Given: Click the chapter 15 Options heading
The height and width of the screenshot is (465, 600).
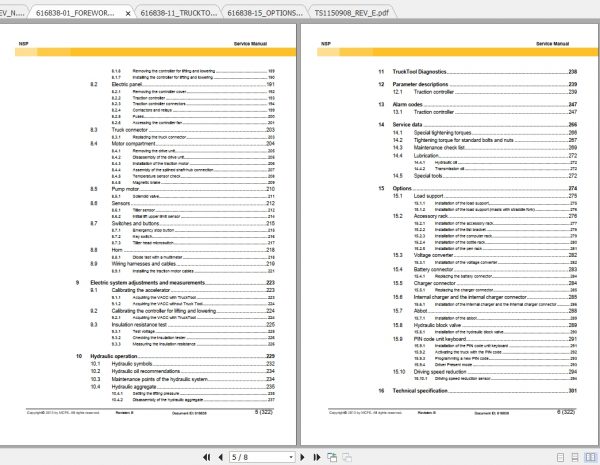Looking at the screenshot, I should click(x=477, y=188).
